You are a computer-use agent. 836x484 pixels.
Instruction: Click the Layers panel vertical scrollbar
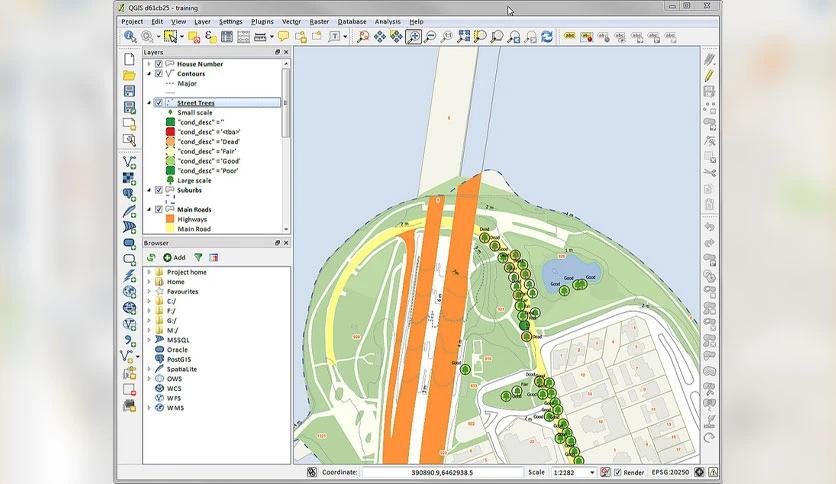pos(286,102)
